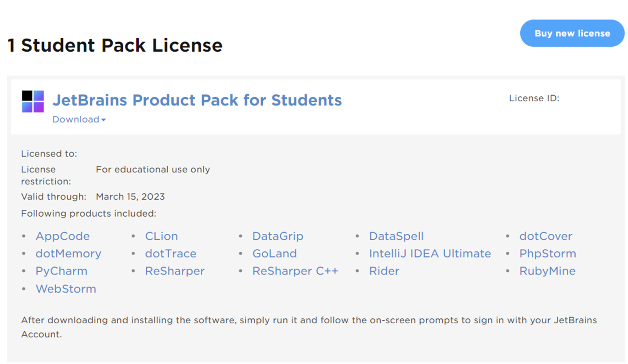Open the dotTrace product link

[x=170, y=254]
